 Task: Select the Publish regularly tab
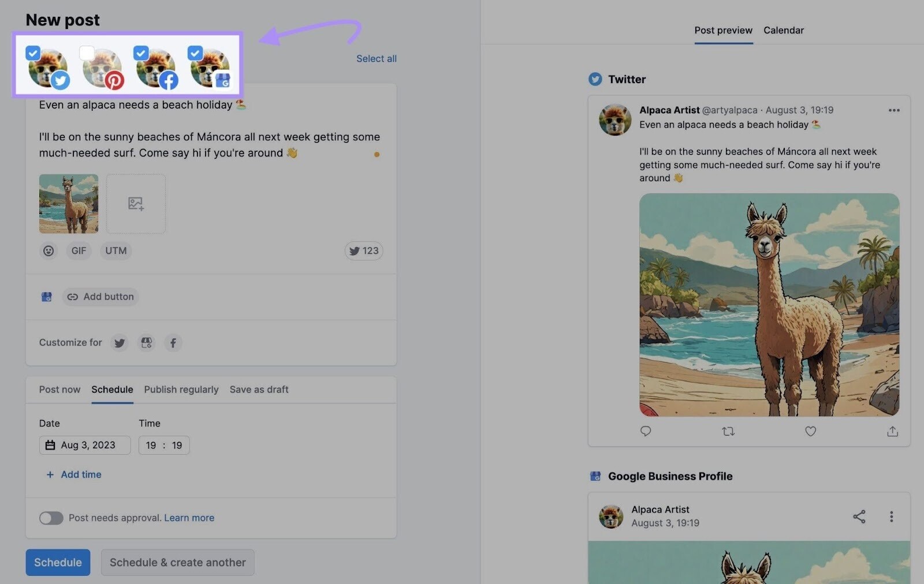181,390
